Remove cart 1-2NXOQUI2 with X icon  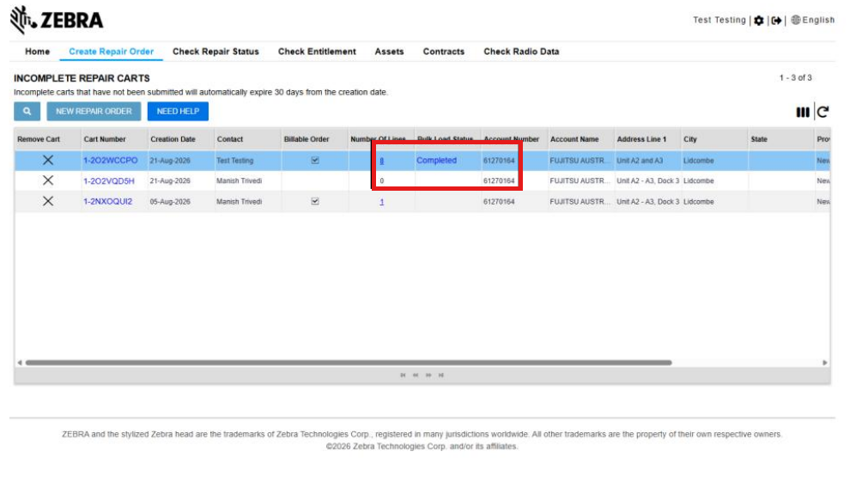(48, 201)
